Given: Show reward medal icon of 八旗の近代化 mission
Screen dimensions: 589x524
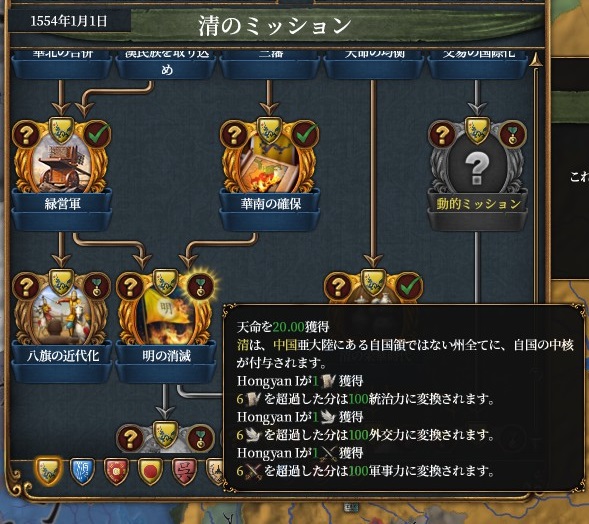Looking at the screenshot, I should pos(97,287).
